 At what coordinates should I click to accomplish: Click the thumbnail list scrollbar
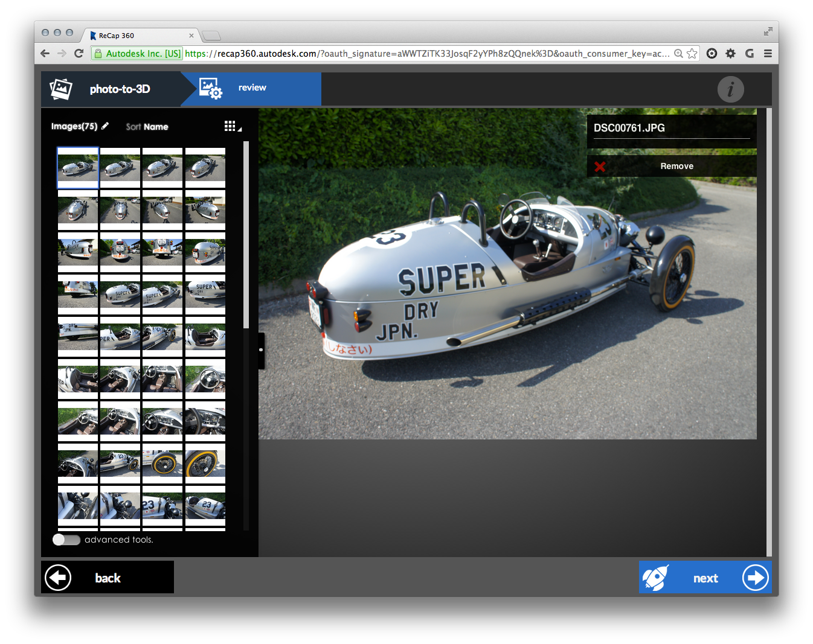coord(246,235)
